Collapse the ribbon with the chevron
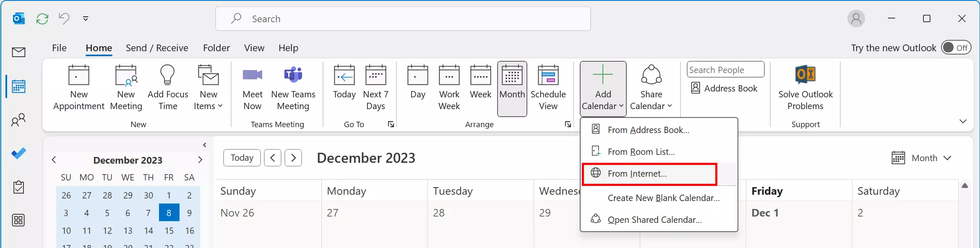This screenshot has height=248, width=980. pos(963,121)
